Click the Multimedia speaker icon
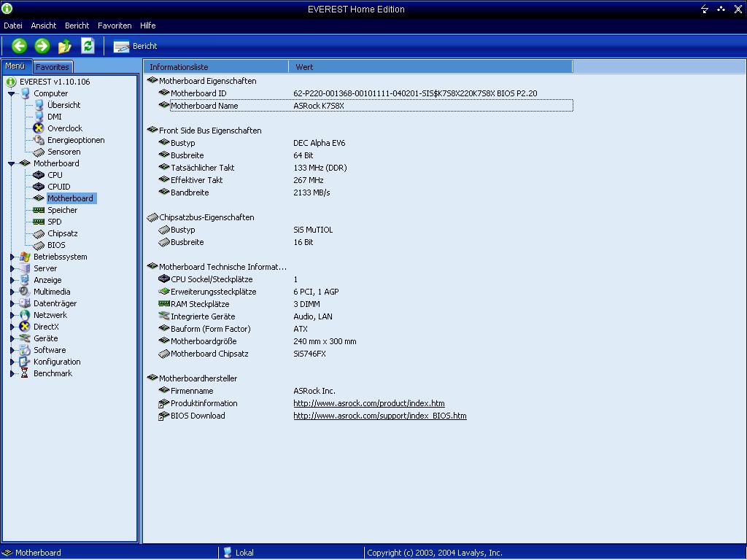This screenshot has height=560, width=747. pyautogui.click(x=25, y=292)
